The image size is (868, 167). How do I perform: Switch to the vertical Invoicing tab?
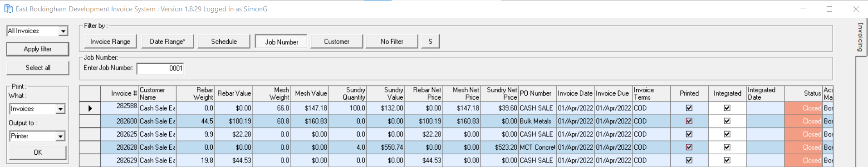point(860,37)
